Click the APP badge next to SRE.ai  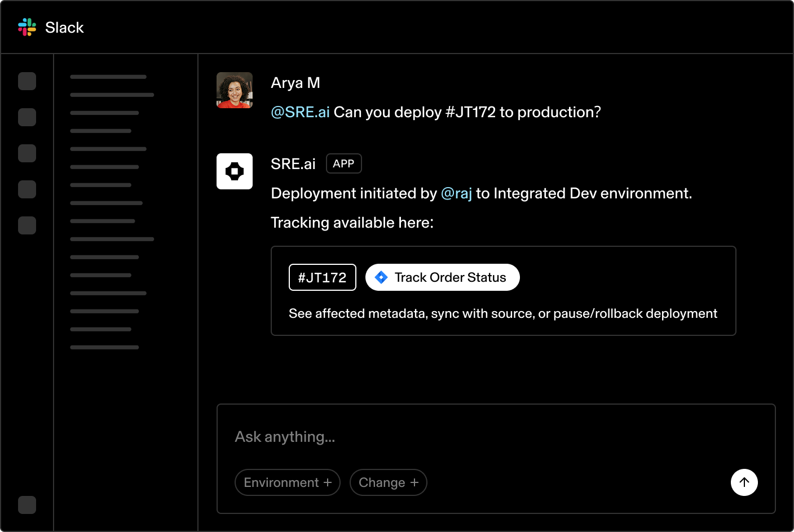344,163
